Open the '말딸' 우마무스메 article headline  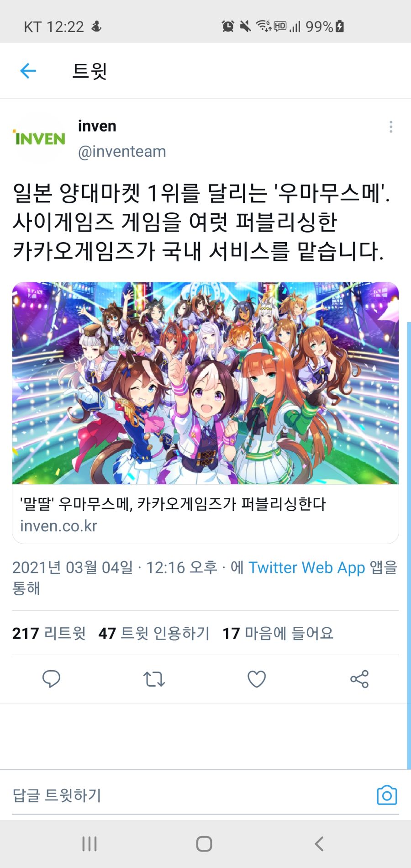click(x=173, y=504)
